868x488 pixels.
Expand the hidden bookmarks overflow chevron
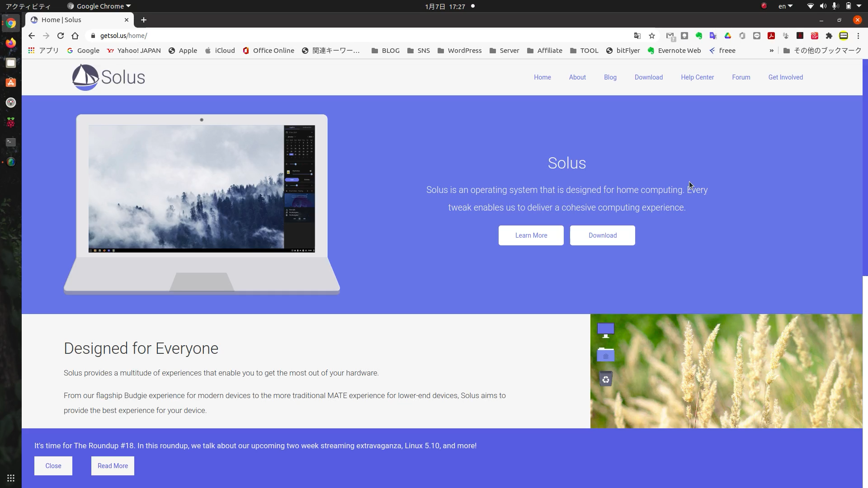(771, 51)
